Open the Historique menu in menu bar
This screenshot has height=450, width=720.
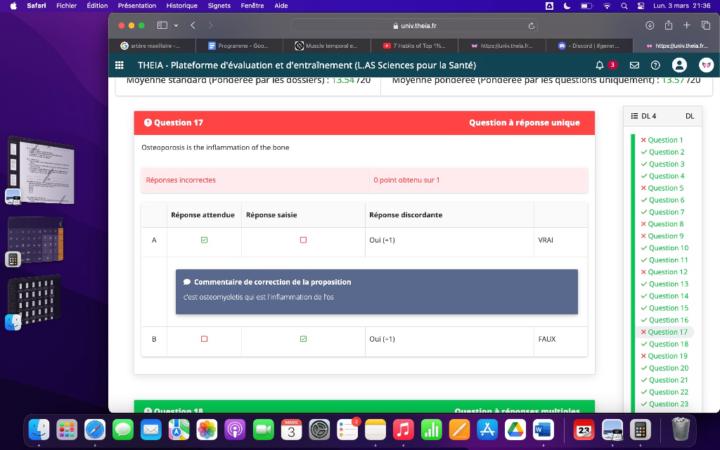[182, 5]
